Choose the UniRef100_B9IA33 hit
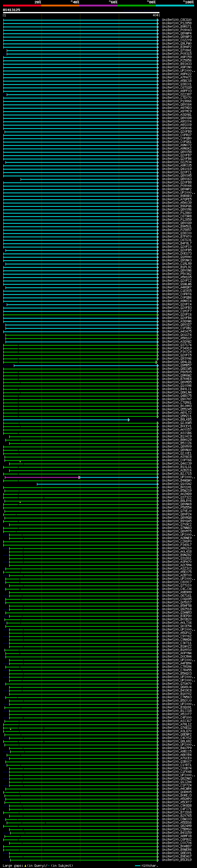Viewport: 197px width, 868px height. (176, 64)
